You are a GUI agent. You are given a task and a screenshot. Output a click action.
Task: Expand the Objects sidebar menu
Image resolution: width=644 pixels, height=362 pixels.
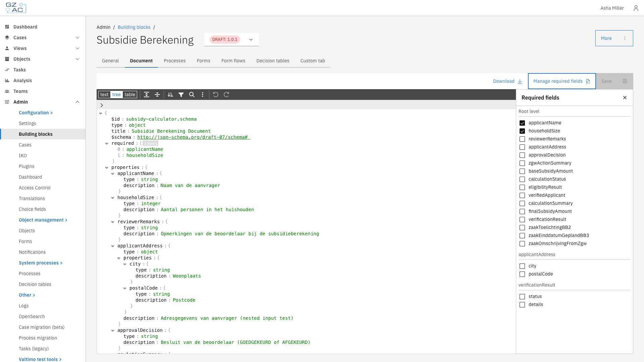click(77, 59)
